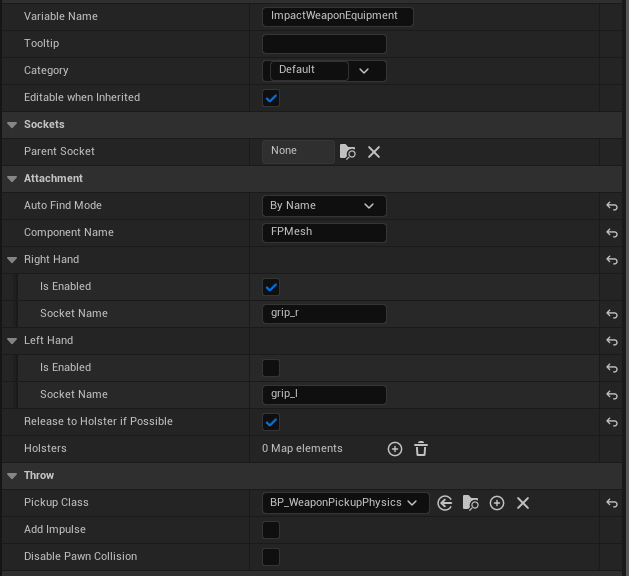Viewport: 629px width, 576px height.
Task: Toggle Release to Holster if Possible
Action: pos(271,422)
